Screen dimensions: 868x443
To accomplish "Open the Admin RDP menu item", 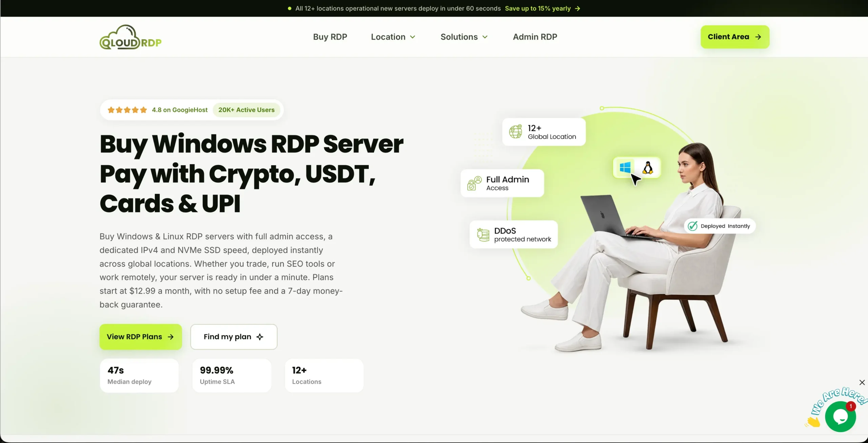I will tap(535, 37).
